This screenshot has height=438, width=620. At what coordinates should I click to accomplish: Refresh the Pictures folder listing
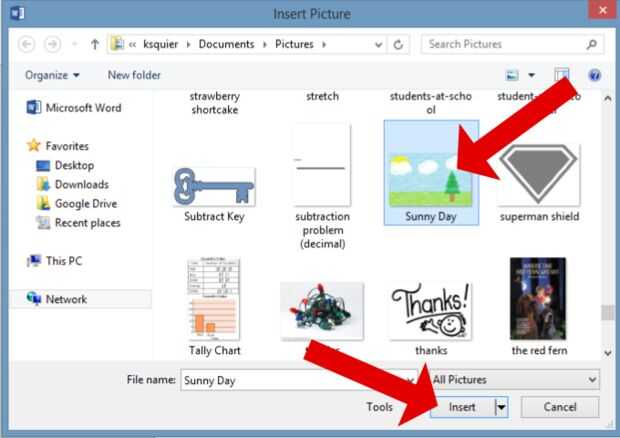tap(398, 44)
